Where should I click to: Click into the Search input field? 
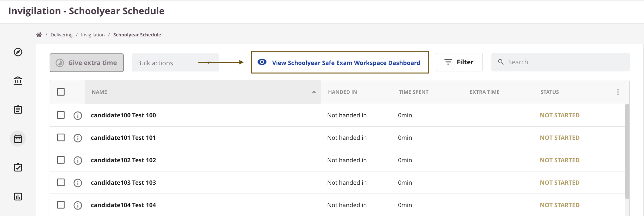pyautogui.click(x=560, y=62)
